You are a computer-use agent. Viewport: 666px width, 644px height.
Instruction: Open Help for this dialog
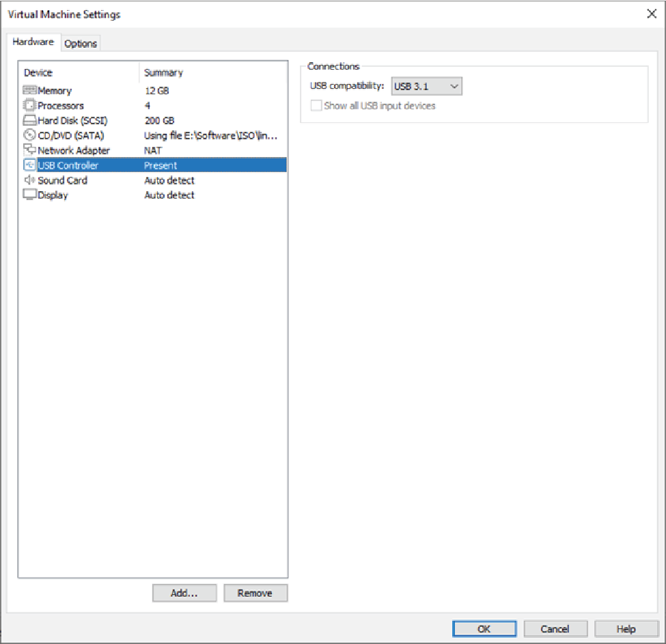626,629
